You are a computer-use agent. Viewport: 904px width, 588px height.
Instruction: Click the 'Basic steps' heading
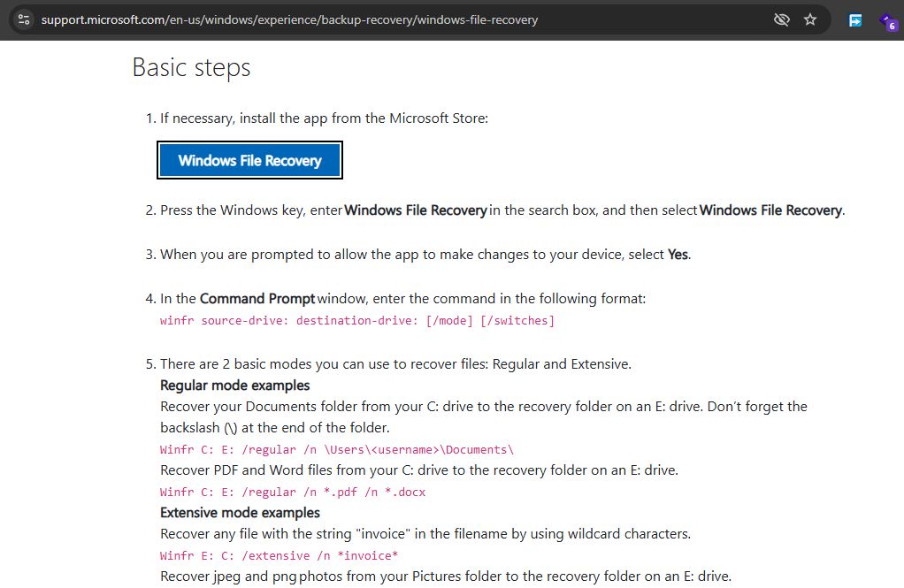coord(191,67)
